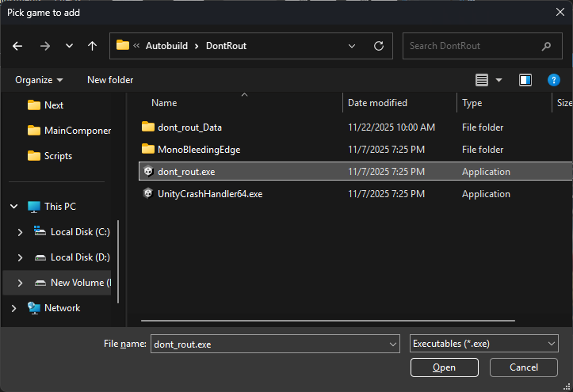
Task: Click the Back navigation arrow
Action: point(17,46)
